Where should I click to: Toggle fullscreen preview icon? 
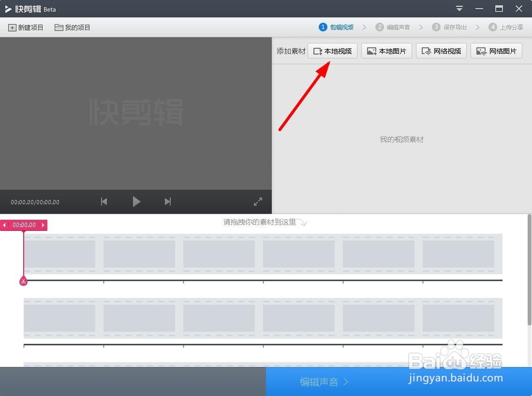tap(258, 202)
